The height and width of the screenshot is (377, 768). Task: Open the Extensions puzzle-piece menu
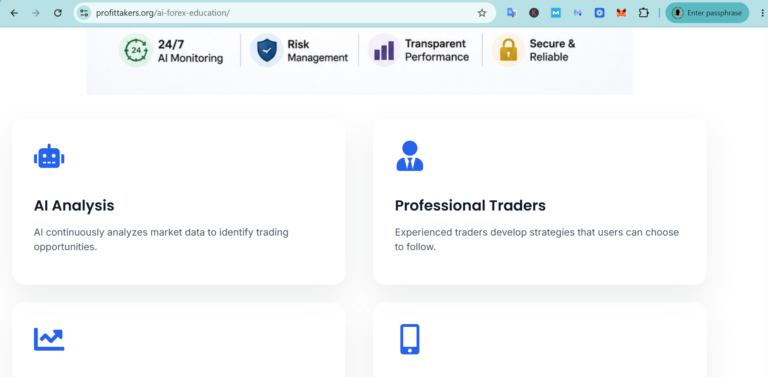point(644,13)
